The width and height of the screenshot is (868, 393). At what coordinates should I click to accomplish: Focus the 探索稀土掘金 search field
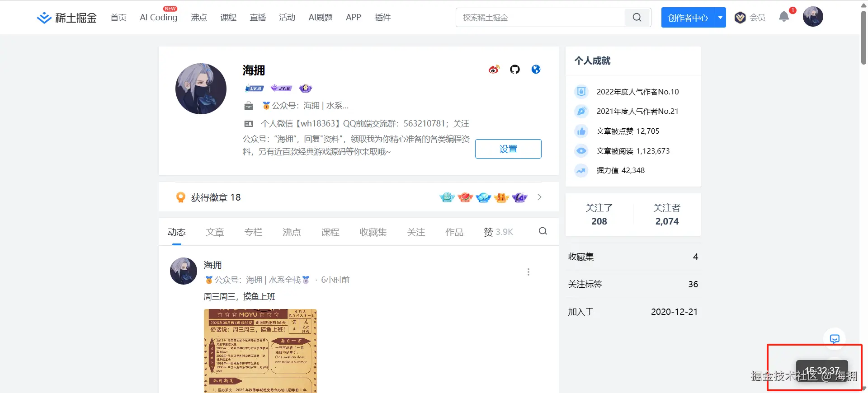[541, 18]
